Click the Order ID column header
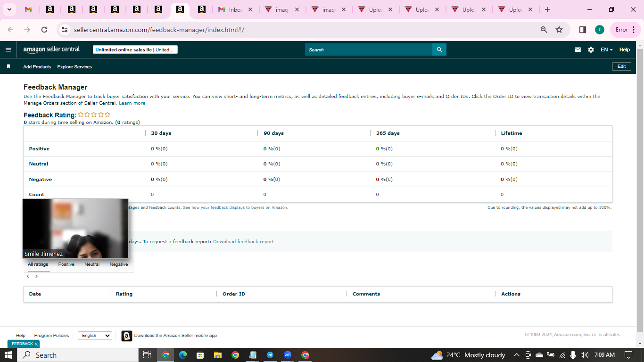 click(234, 294)
